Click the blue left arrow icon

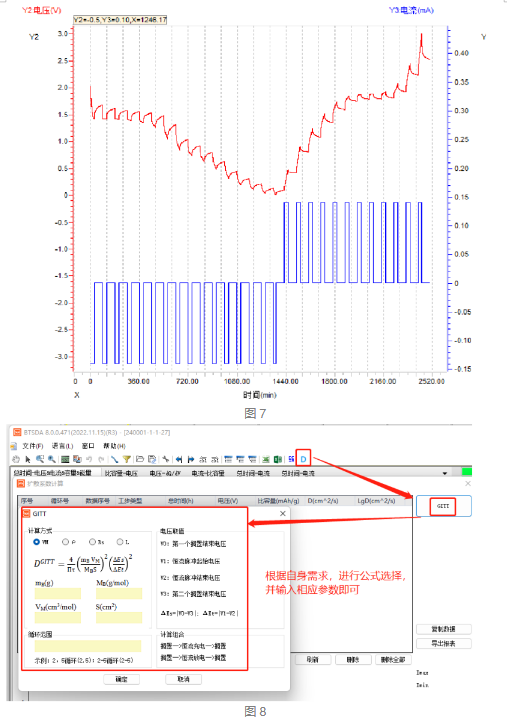click(179, 459)
